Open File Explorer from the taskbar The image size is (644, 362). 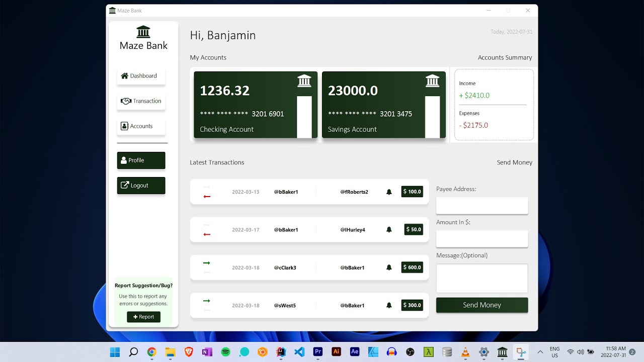170,352
